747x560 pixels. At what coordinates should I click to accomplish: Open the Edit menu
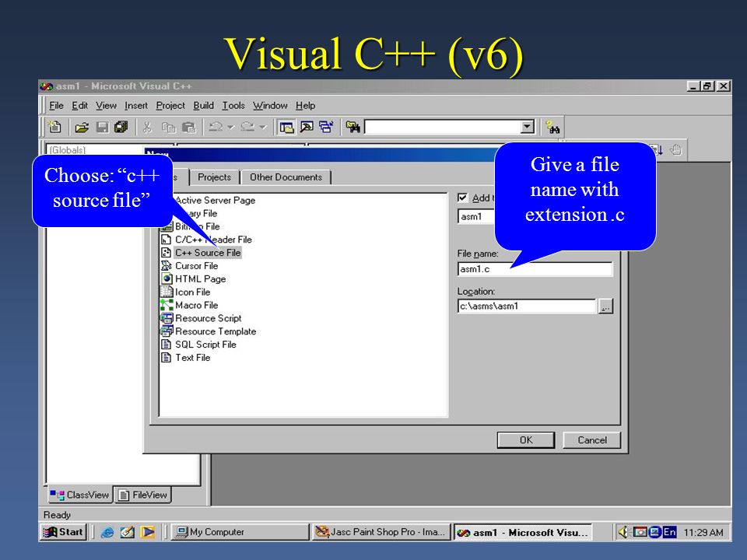(x=79, y=106)
